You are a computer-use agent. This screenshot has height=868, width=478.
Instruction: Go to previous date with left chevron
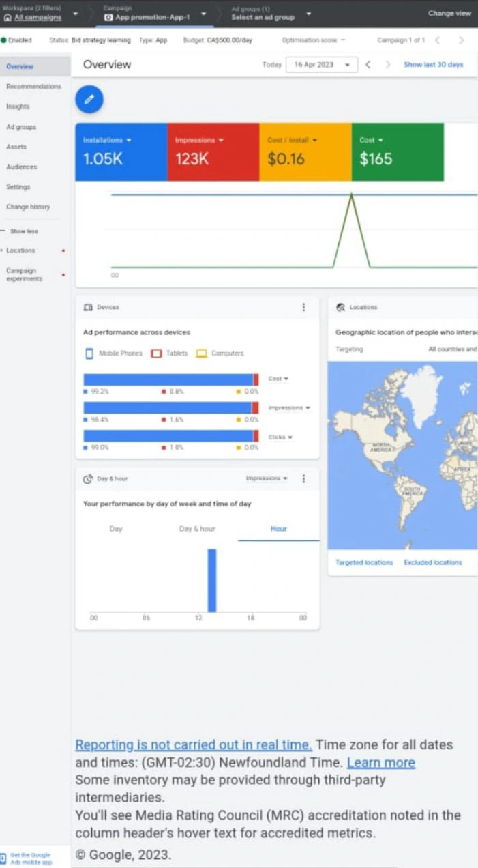click(x=368, y=64)
